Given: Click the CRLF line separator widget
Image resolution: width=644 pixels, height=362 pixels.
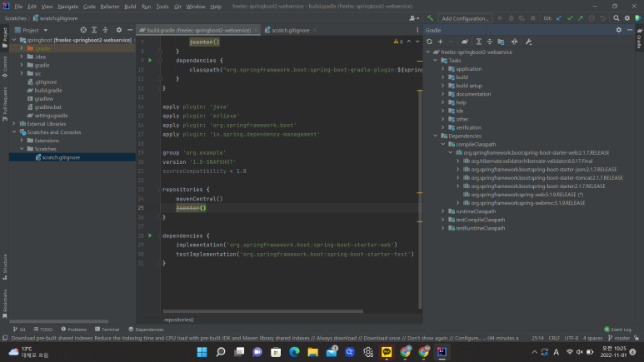Looking at the screenshot, I should pyautogui.click(x=554, y=338).
